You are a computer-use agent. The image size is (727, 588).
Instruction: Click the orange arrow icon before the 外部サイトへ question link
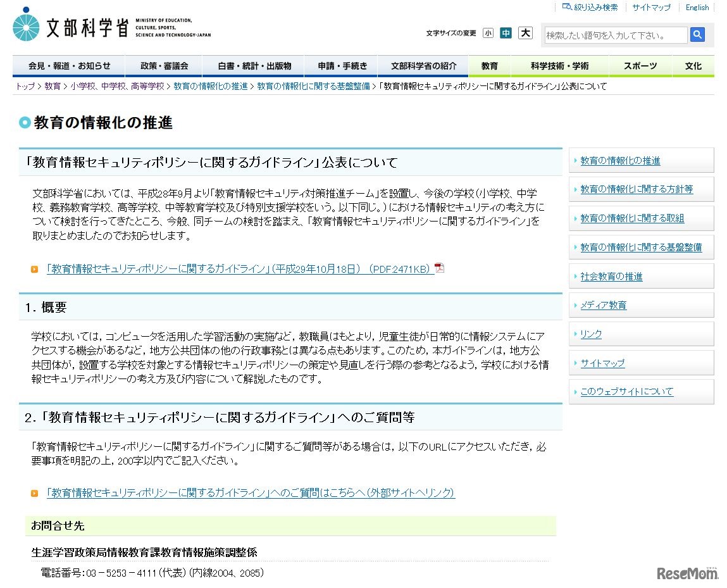point(34,493)
